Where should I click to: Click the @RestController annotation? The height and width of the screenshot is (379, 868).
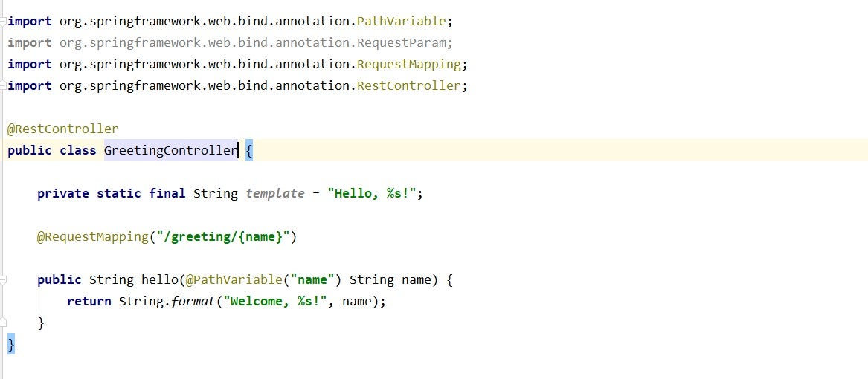click(x=63, y=129)
